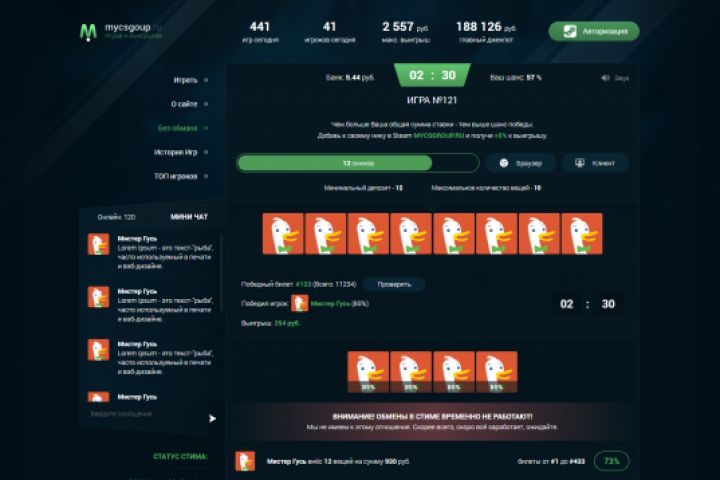Click the Максимальное количество вещей text

click(486, 188)
